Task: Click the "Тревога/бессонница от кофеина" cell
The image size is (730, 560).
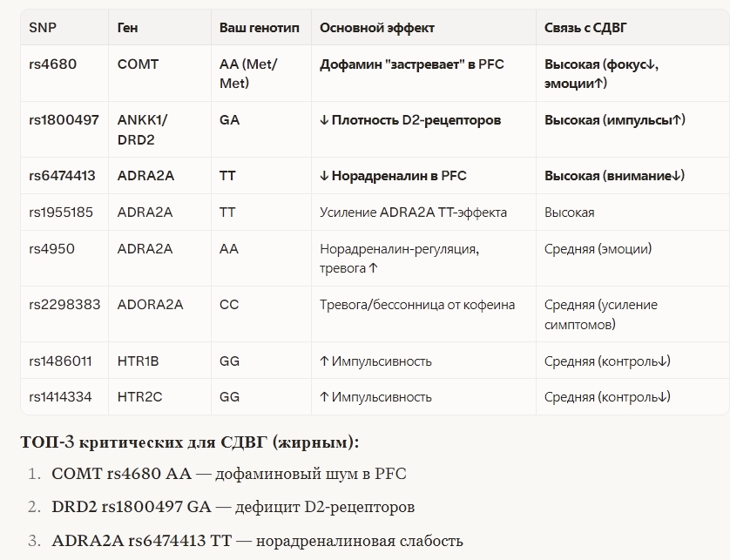Action: (x=417, y=305)
